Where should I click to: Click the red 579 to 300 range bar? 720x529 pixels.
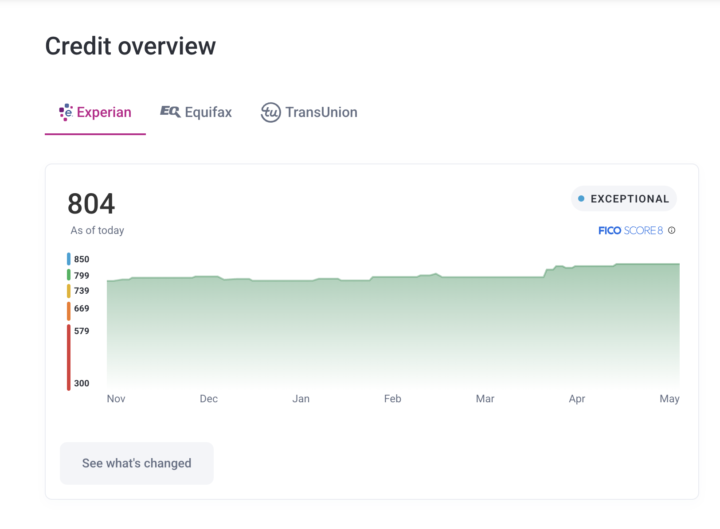click(69, 357)
